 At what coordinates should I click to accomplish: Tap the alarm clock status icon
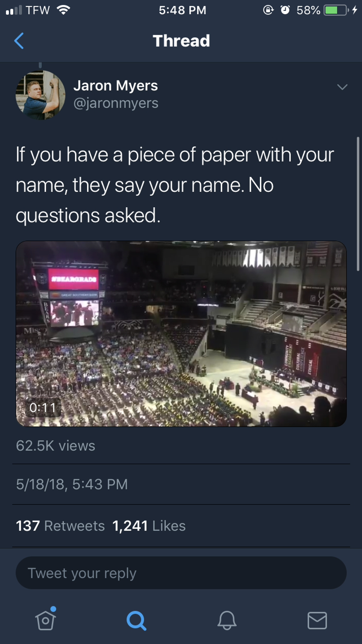[x=285, y=10]
